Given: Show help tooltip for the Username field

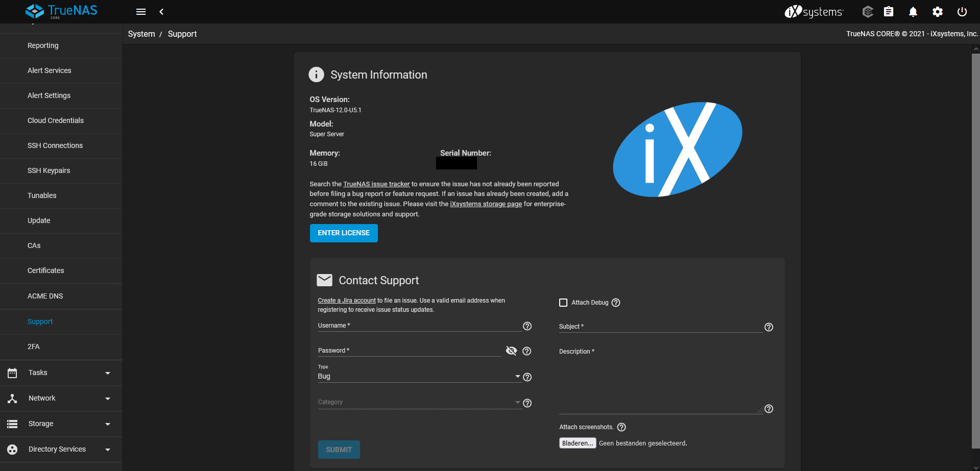Looking at the screenshot, I should pos(527,326).
